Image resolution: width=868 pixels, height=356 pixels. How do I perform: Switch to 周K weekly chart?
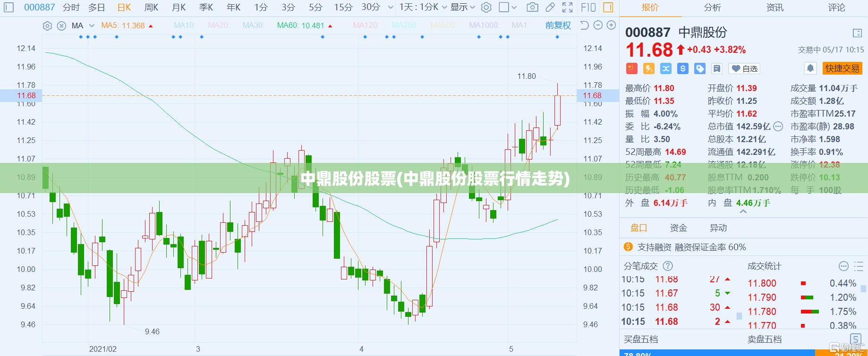(x=152, y=8)
